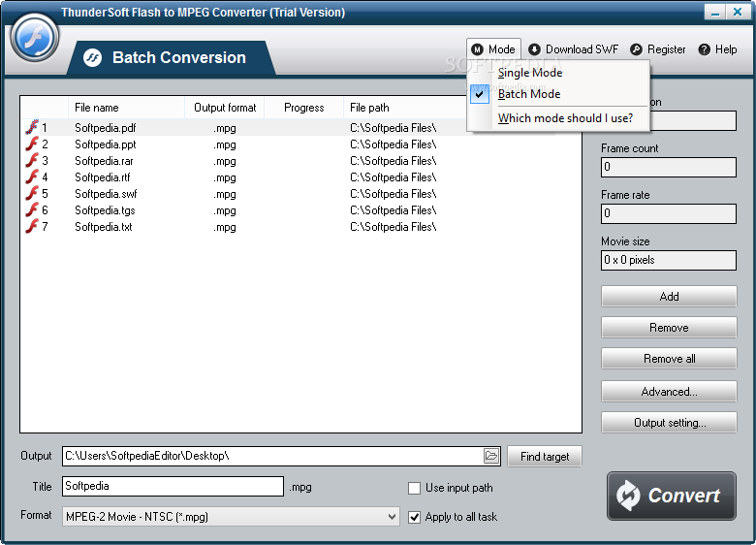Open the Download SWF menu item
Image resolution: width=756 pixels, height=545 pixels.
click(573, 49)
